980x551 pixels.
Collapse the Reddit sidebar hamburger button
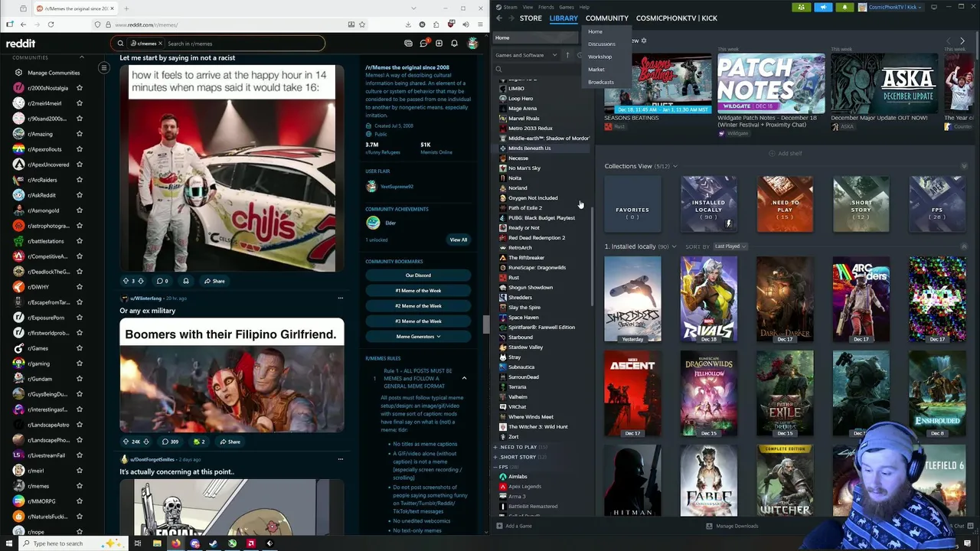point(103,68)
